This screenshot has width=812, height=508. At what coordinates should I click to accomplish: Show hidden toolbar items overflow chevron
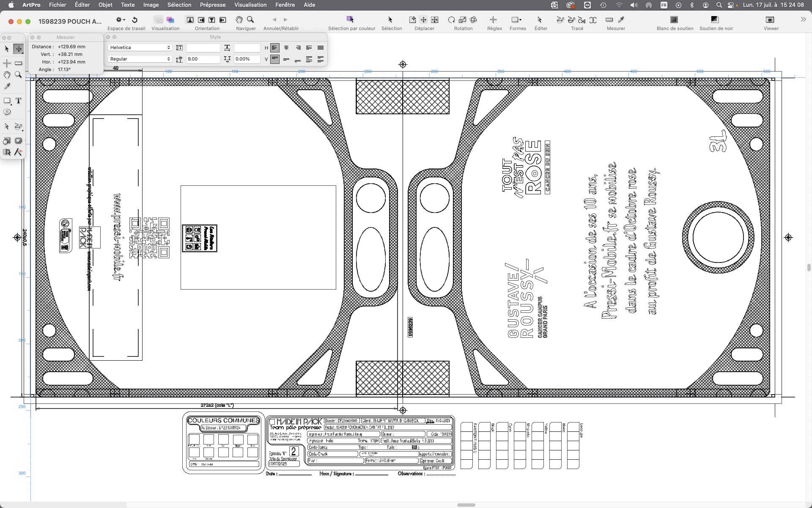coord(803,19)
